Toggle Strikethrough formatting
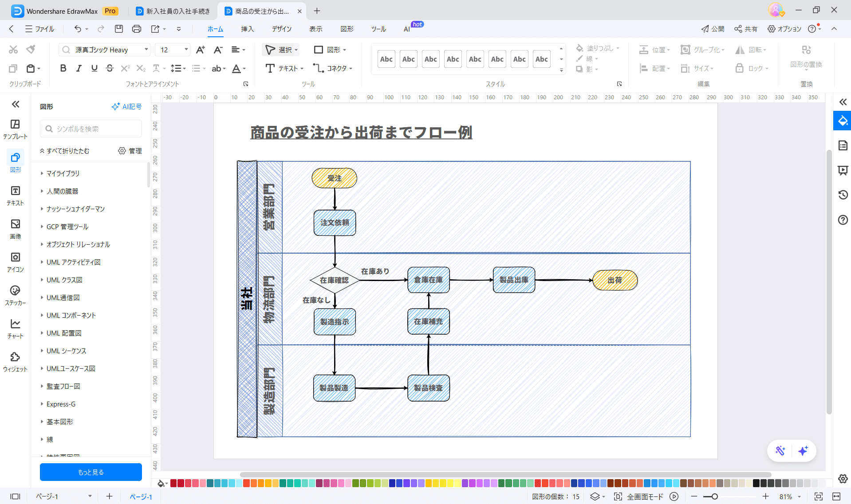The image size is (851, 504). click(110, 68)
